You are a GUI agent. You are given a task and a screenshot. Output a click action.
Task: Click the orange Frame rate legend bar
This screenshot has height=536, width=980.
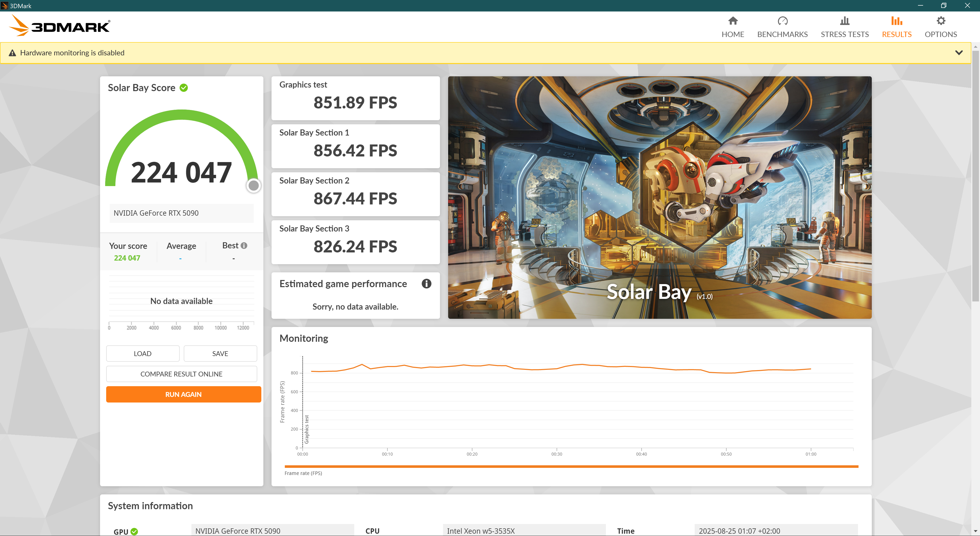pos(571,466)
